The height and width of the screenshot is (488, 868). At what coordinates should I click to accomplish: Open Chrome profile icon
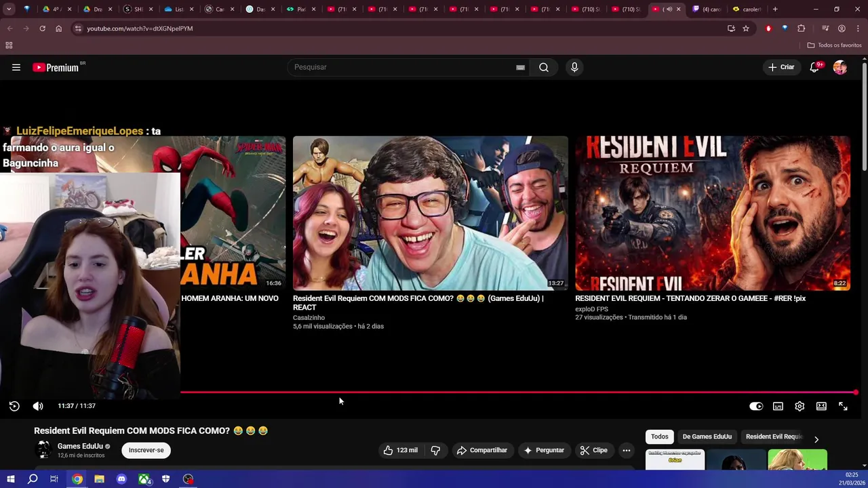click(842, 28)
